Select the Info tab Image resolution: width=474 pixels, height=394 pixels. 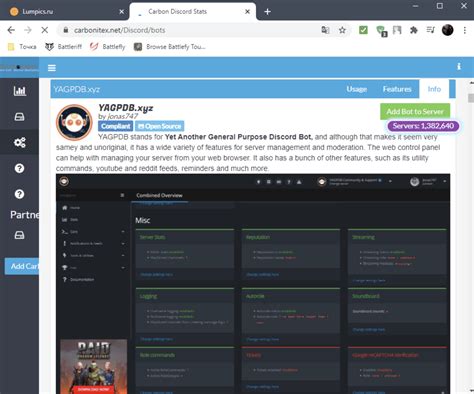click(434, 89)
